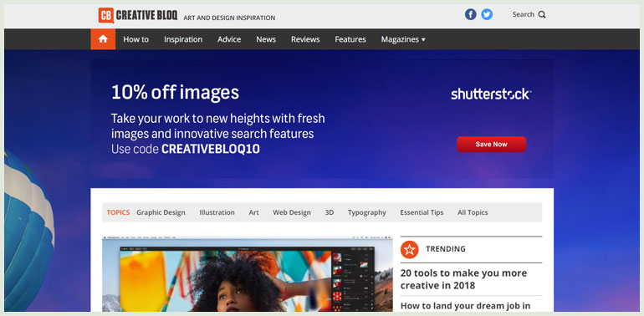The width and height of the screenshot is (644, 316).
Task: Expand the Magazines dropdown menu
Action: (x=403, y=39)
